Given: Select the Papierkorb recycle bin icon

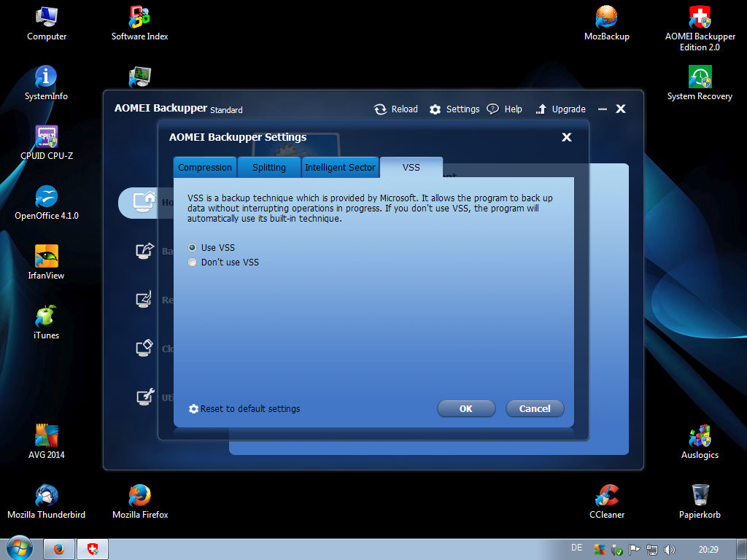Looking at the screenshot, I should point(700,502).
